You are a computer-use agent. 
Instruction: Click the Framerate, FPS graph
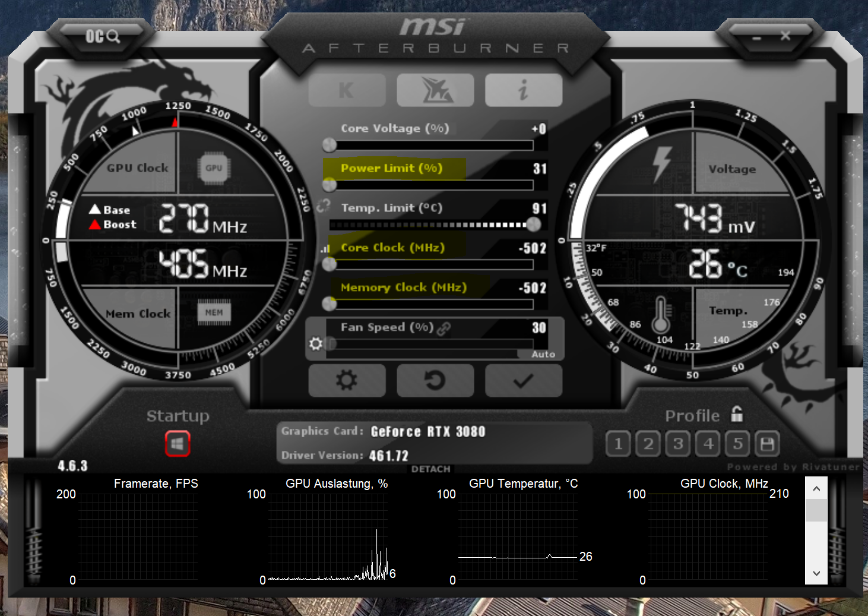click(x=138, y=536)
